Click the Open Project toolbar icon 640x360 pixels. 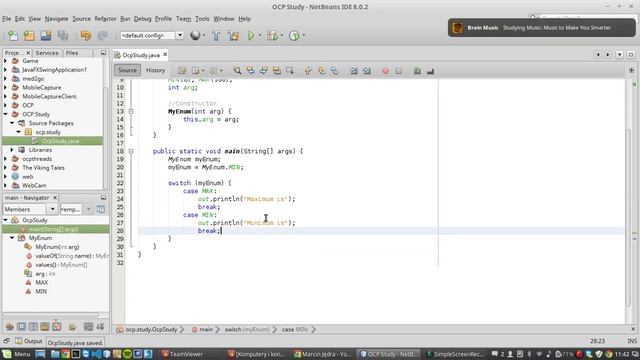click(46, 36)
